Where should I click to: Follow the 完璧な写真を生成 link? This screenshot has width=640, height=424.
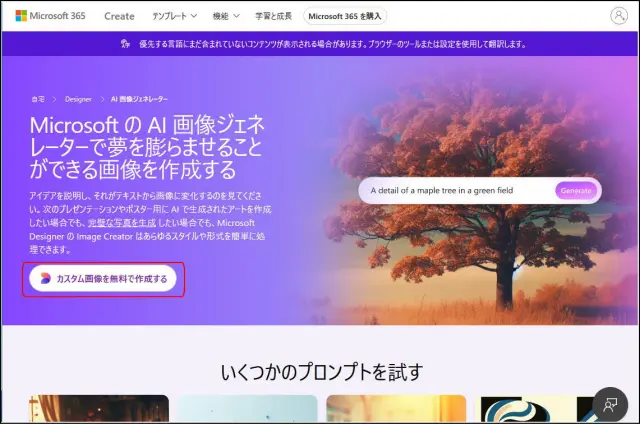122,223
